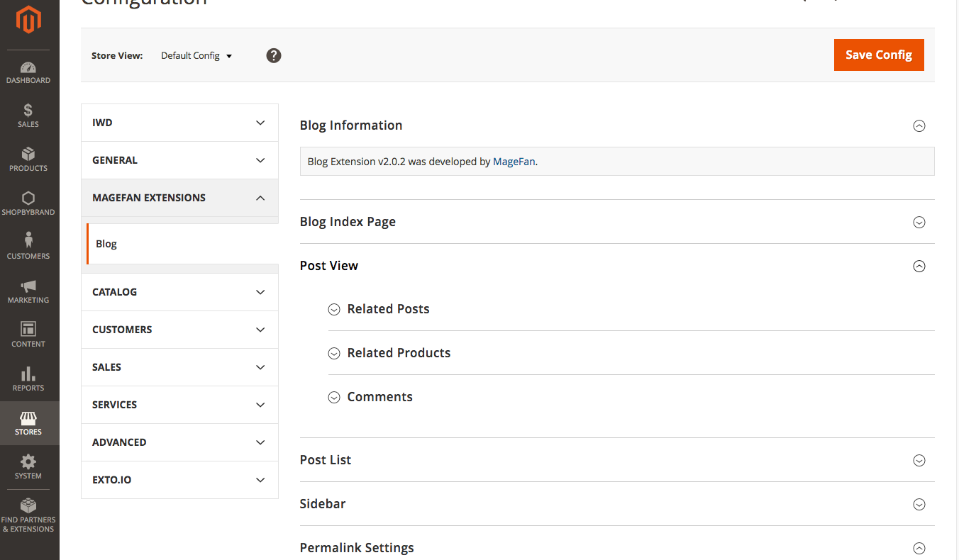Click the GENERAL tab label
Screen dimensions: 959x560
[x=115, y=160]
